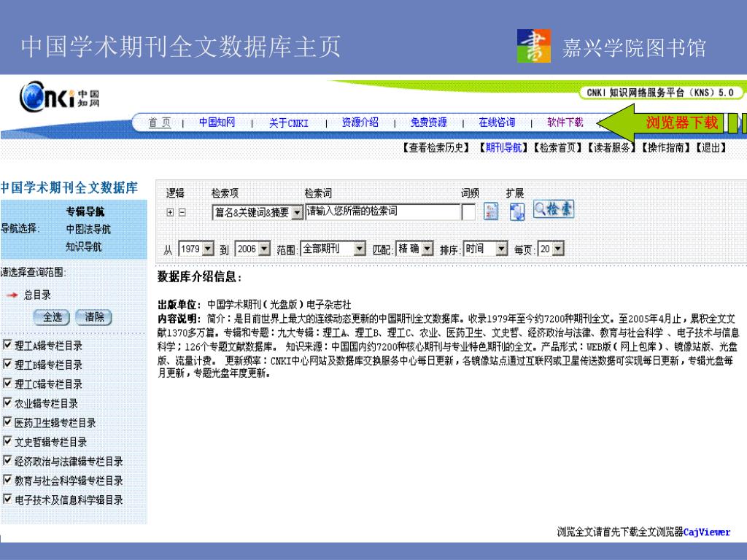This screenshot has width=747, height=560.
Task: Go to 首页 in navigation bar
Action: (x=160, y=122)
